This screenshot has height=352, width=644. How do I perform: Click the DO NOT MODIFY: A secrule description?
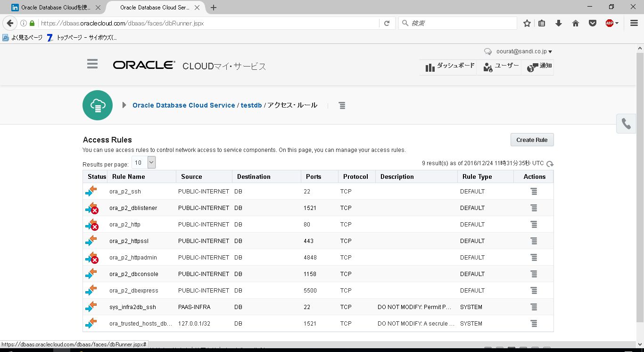click(x=416, y=324)
